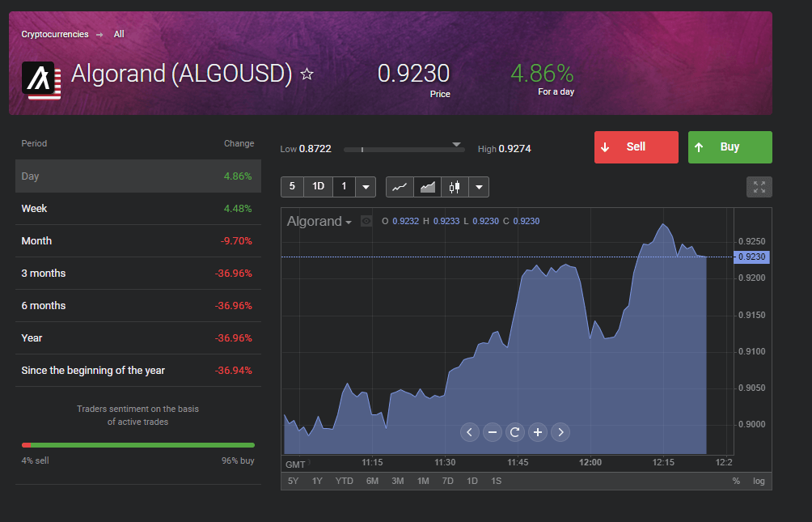Select the Day period row
Image resolution: width=812 pixels, height=522 pixels.
click(x=138, y=176)
